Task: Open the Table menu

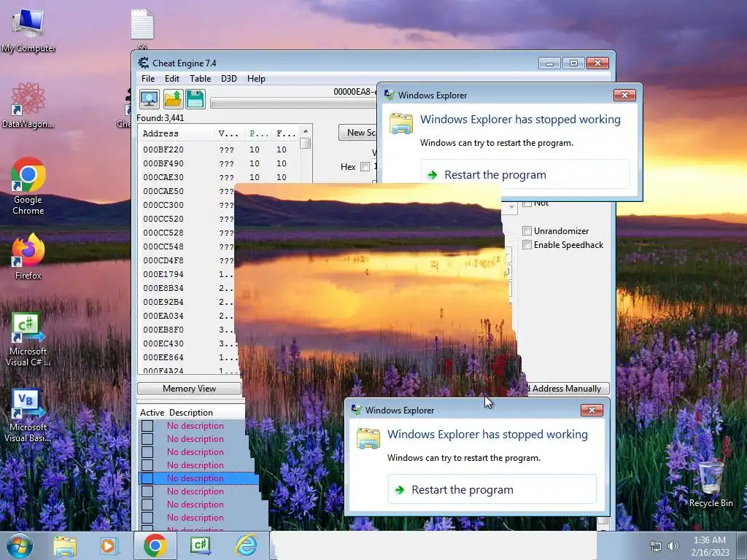Action: (200, 79)
